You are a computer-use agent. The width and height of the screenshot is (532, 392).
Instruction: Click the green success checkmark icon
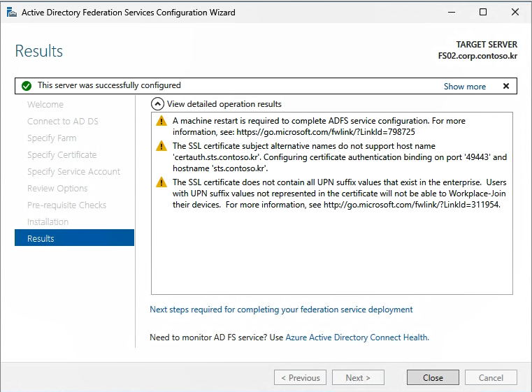(27, 86)
